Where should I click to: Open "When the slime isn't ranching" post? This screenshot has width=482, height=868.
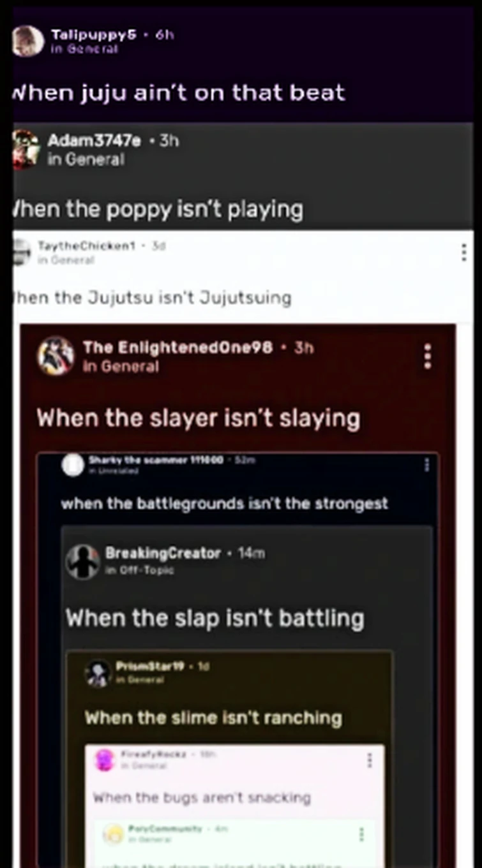(213, 717)
